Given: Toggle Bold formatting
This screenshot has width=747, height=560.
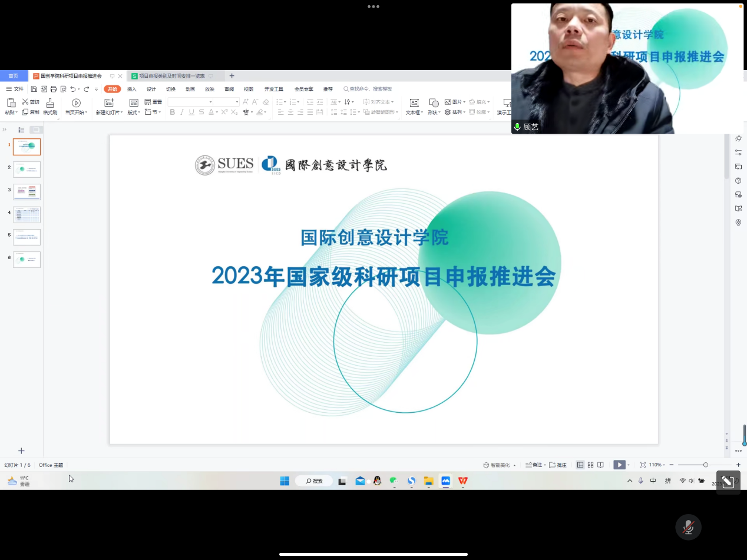Looking at the screenshot, I should [172, 112].
